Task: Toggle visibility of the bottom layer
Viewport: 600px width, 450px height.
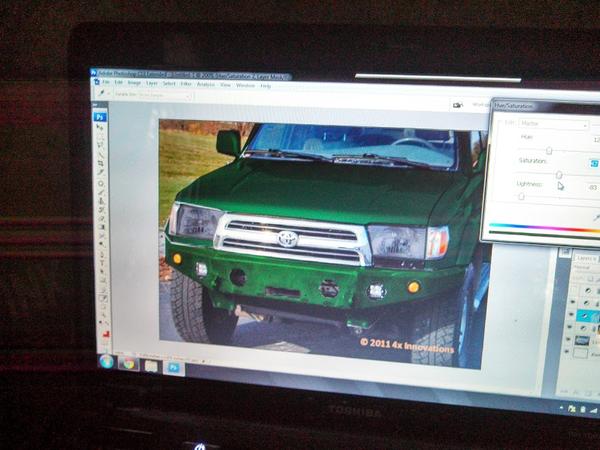Action: [x=567, y=351]
